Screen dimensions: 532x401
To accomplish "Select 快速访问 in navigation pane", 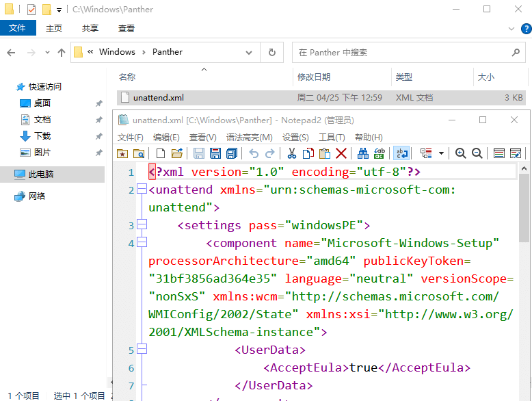I will tap(44, 87).
